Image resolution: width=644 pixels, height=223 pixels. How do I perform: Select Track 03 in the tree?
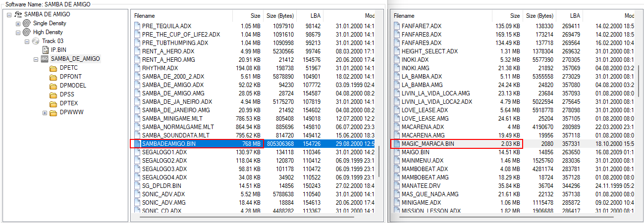(53, 41)
